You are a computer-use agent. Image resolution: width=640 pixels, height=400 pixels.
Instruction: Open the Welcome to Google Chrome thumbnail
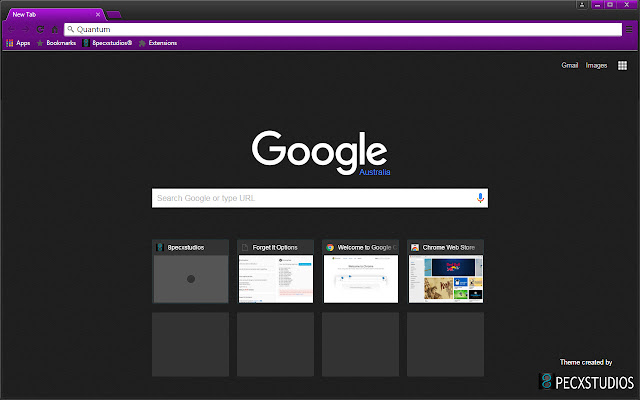(x=360, y=271)
